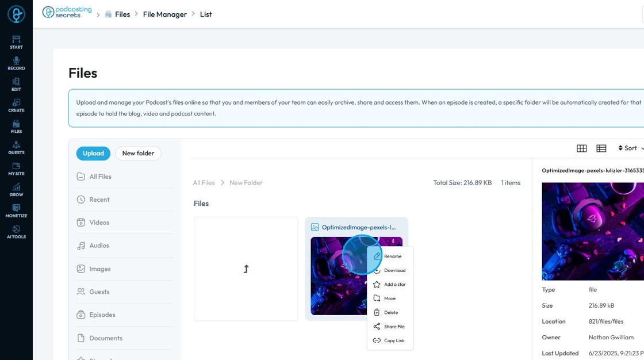Open the GUESTS sidebar section

pyautogui.click(x=16, y=147)
